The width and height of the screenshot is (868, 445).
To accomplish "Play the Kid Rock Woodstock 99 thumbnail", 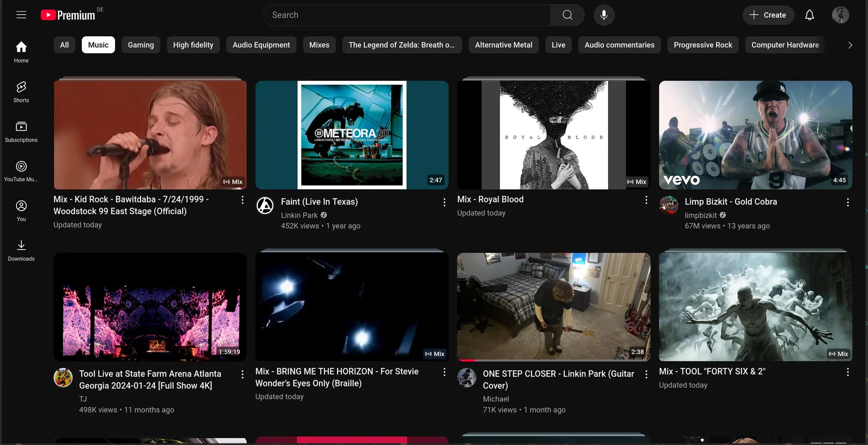I will pyautogui.click(x=150, y=135).
